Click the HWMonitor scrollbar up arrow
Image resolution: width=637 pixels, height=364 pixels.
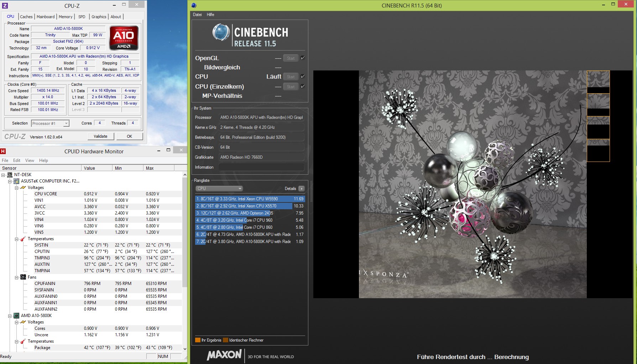point(185,175)
